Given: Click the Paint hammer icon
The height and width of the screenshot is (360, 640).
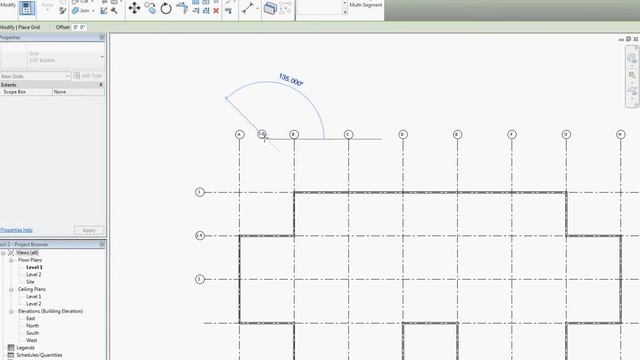Looking at the screenshot, I should pyautogui.click(x=114, y=11).
